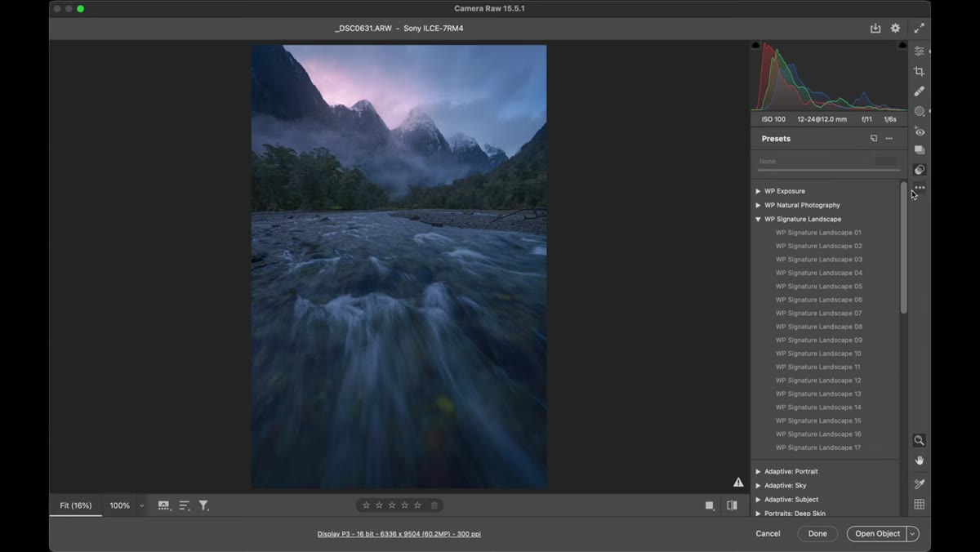Click the presets list scrollbar
Viewport: 980px width, 552px height.
[x=903, y=247]
